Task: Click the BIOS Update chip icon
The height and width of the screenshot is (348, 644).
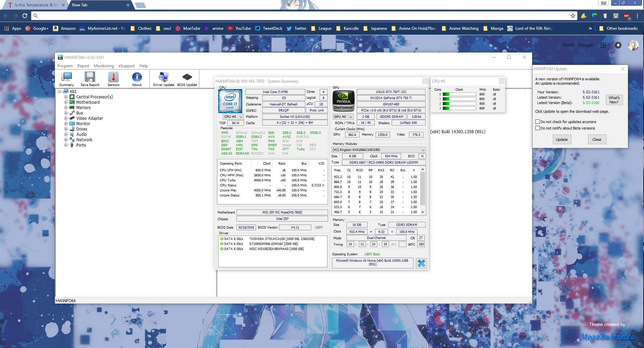Action: 187,79
